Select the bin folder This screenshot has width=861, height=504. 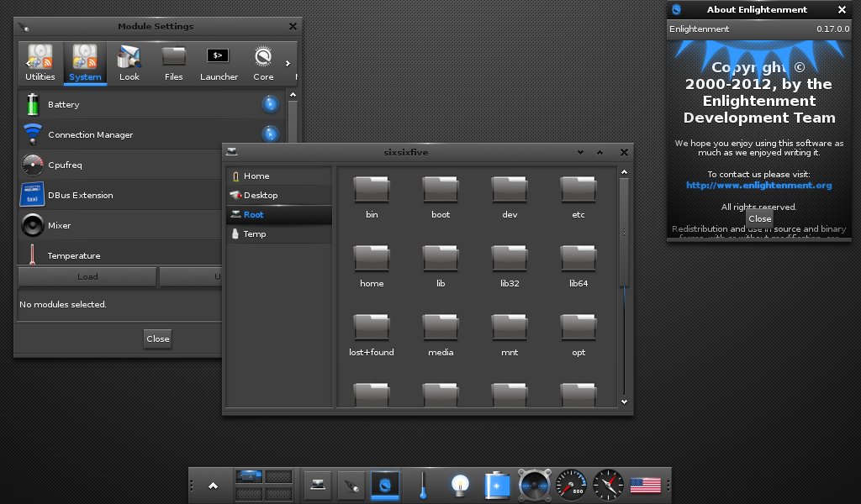tap(372, 197)
